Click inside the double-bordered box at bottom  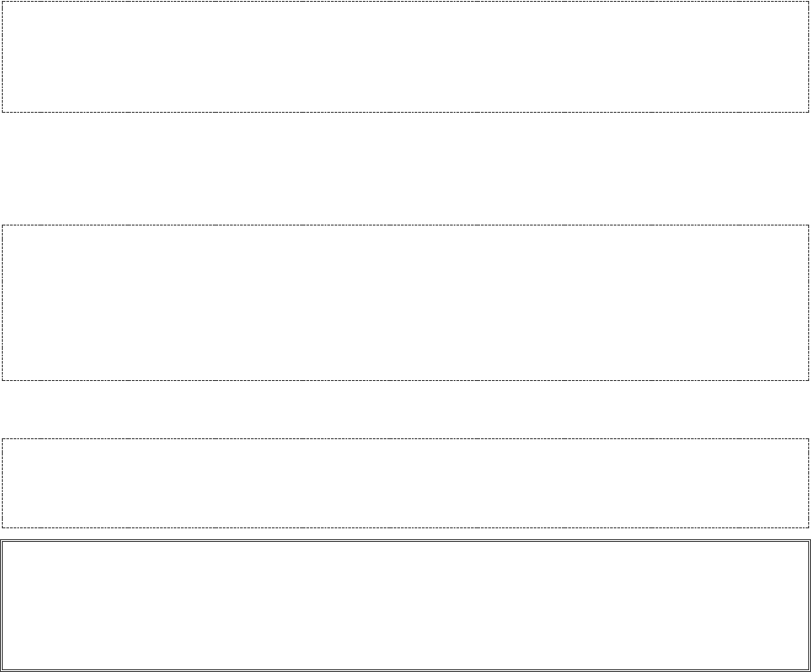(405, 605)
